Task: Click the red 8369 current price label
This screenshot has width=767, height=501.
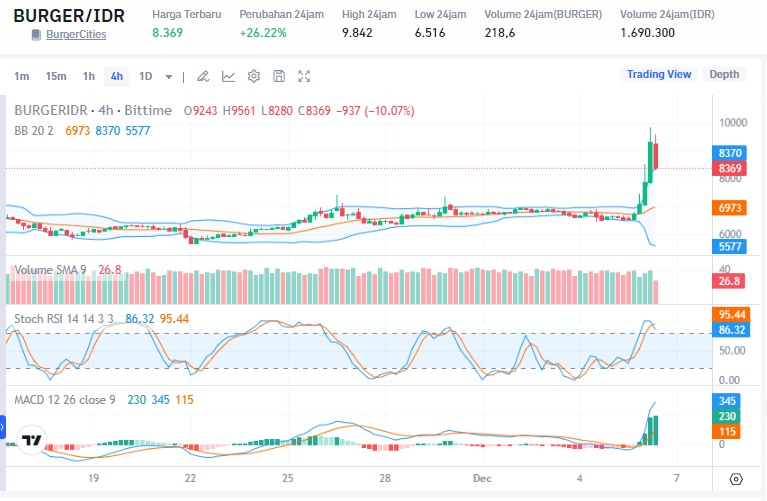Action: (729, 168)
